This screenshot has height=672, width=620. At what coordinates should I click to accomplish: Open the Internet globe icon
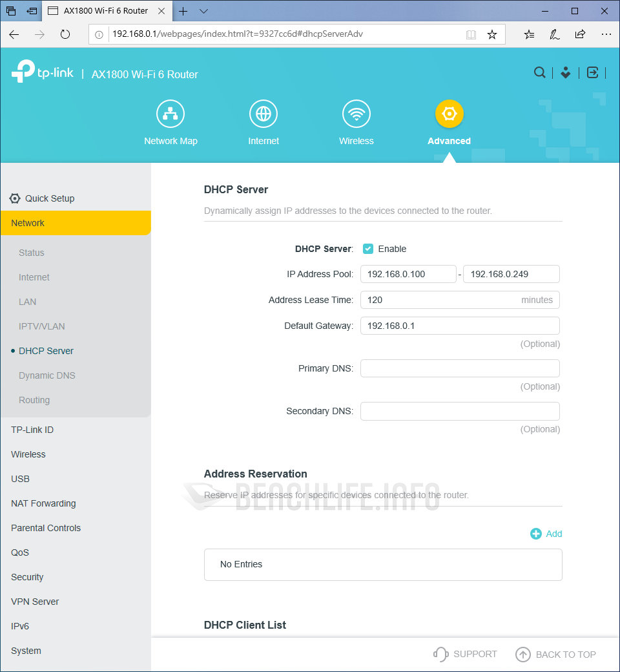tap(263, 114)
